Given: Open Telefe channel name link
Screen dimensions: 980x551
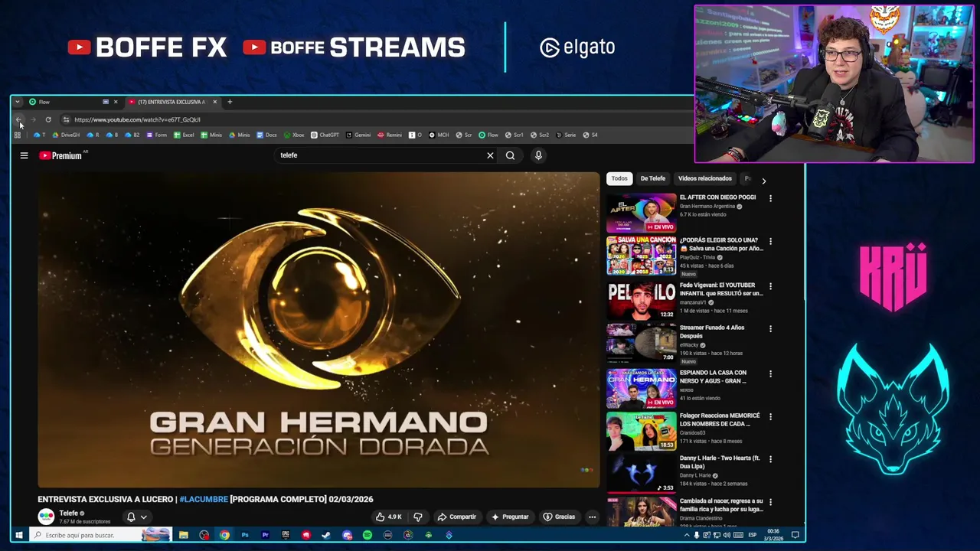Looking at the screenshot, I should 69,513.
